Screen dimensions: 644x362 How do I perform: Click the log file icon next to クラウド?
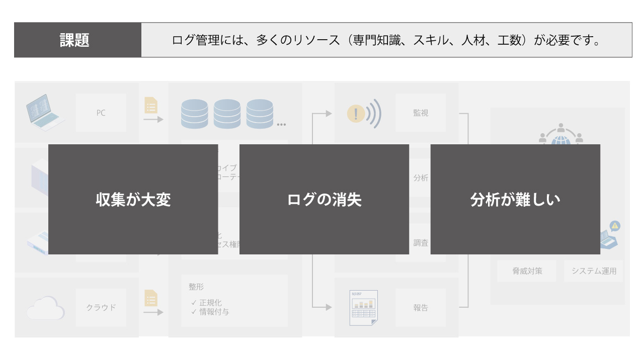(151, 298)
